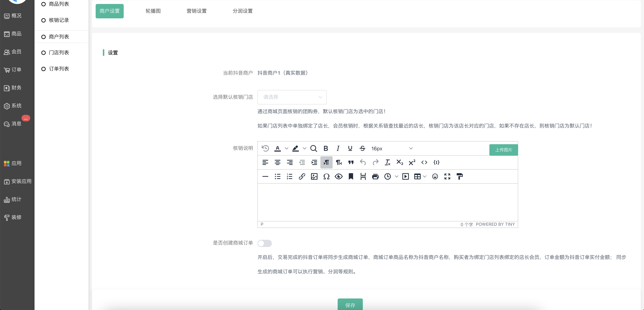The image size is (644, 310).
Task: Enable the 是否创建商城订单 switch
Action: coord(264,243)
